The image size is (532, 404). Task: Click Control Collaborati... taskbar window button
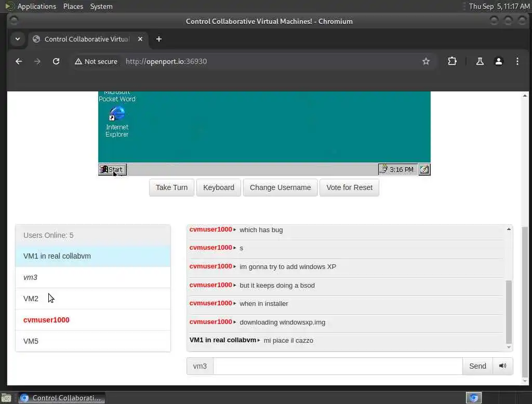tap(61, 398)
